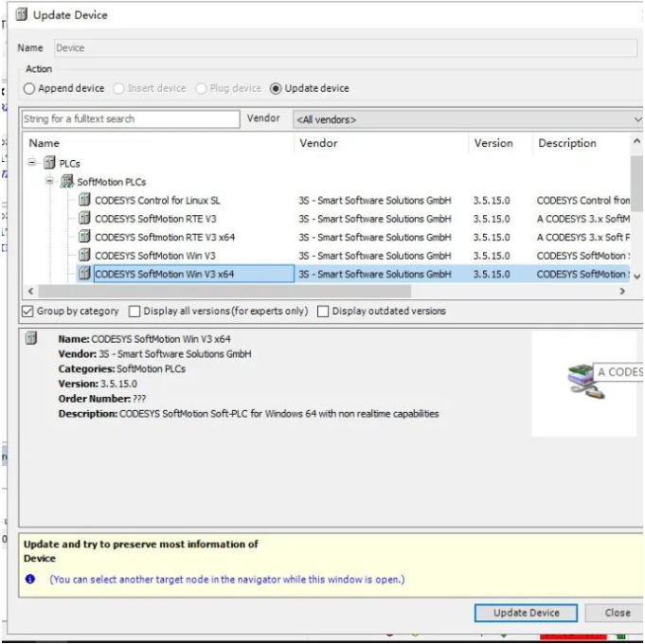Click the SoftMotion PLCs tree label
This screenshot has width=645, height=644.
(112, 182)
